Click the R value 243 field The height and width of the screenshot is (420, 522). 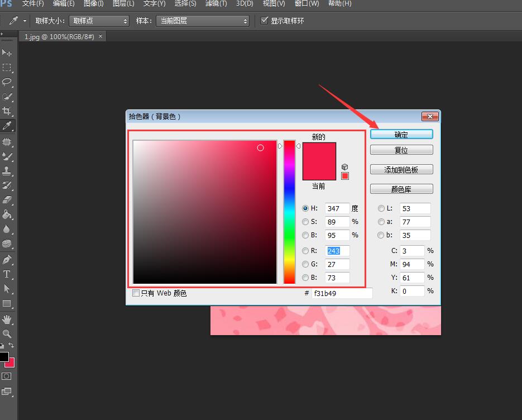pyautogui.click(x=337, y=251)
